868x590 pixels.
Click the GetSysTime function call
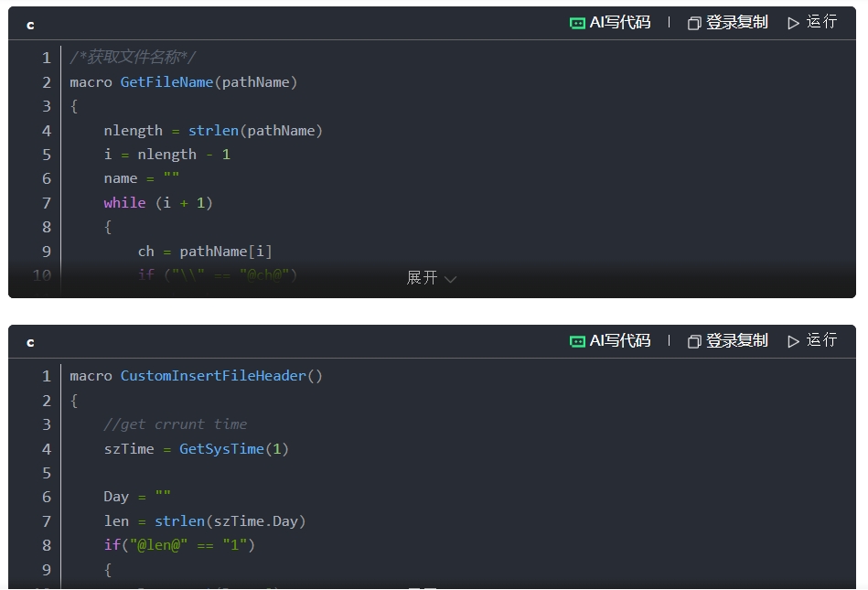(x=221, y=449)
